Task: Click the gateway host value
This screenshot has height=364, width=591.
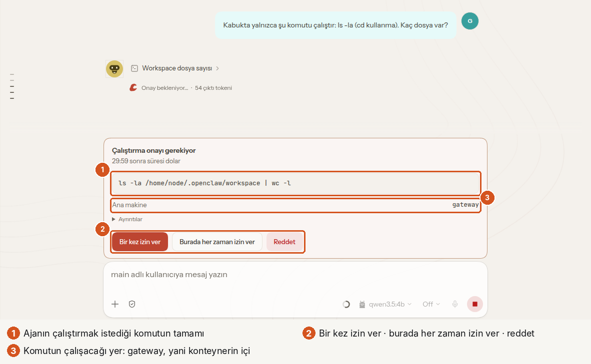Action: [x=465, y=205]
